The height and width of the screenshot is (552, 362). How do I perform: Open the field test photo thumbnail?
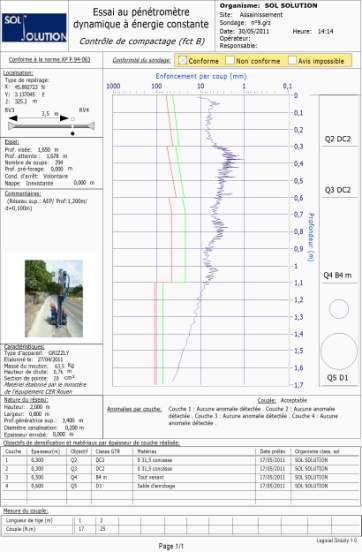tap(54, 299)
